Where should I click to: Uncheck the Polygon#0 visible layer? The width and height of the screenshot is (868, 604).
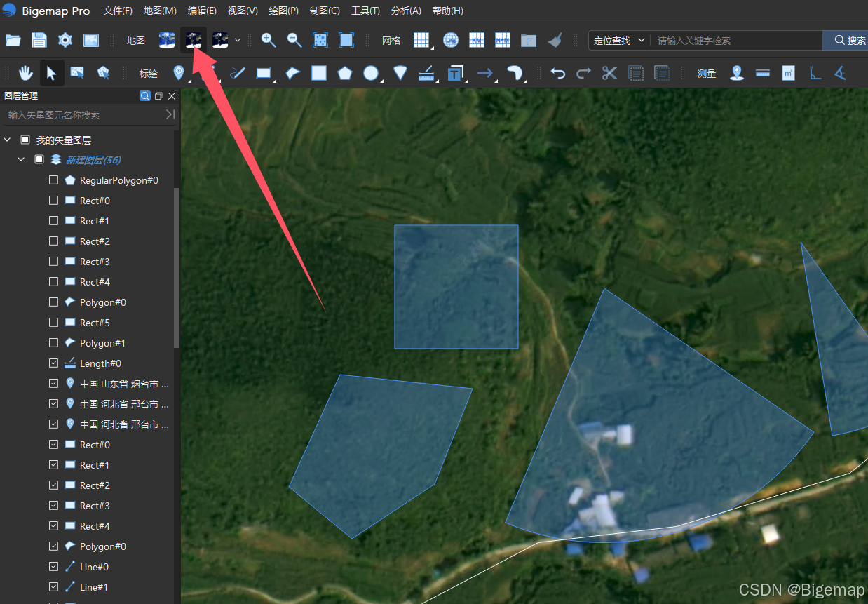tap(53, 546)
